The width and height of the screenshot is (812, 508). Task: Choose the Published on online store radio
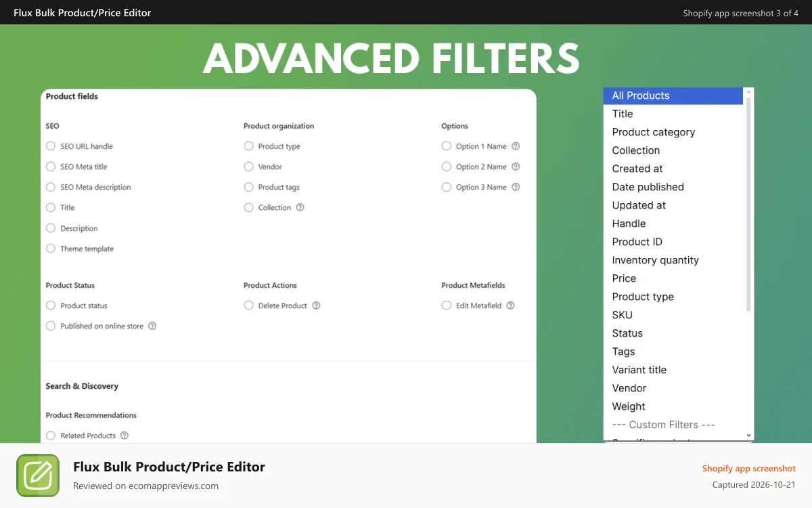[x=51, y=326]
